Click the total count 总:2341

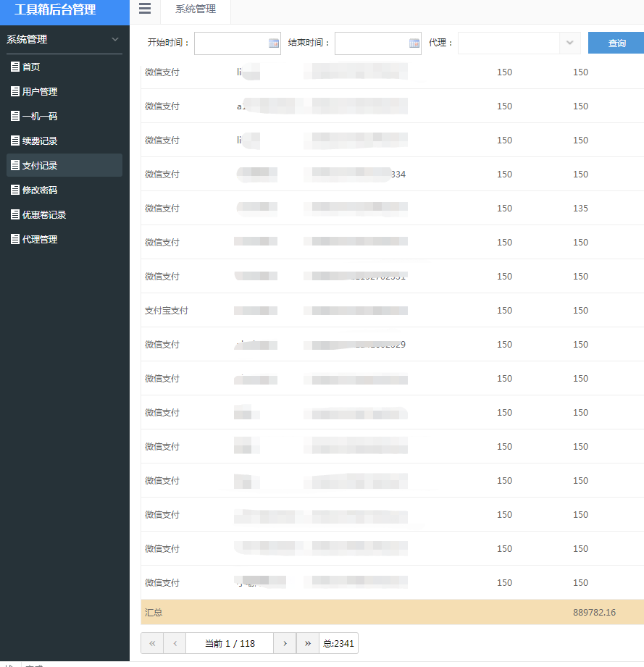point(338,643)
